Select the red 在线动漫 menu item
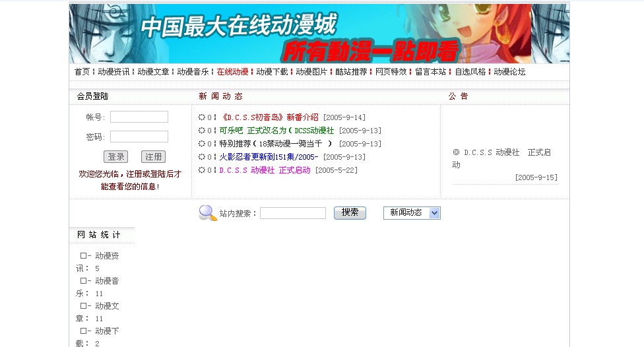Viewport: 644px width, 347px height. point(232,72)
